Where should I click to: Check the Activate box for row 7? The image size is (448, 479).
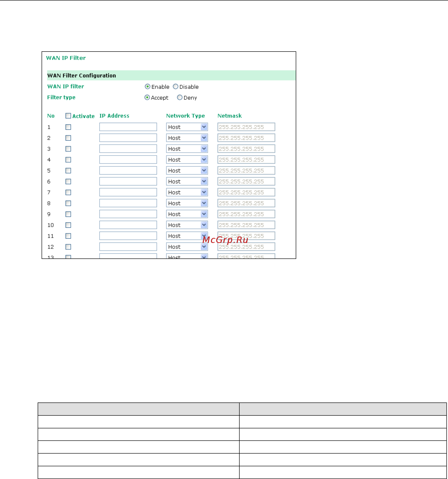point(68,192)
